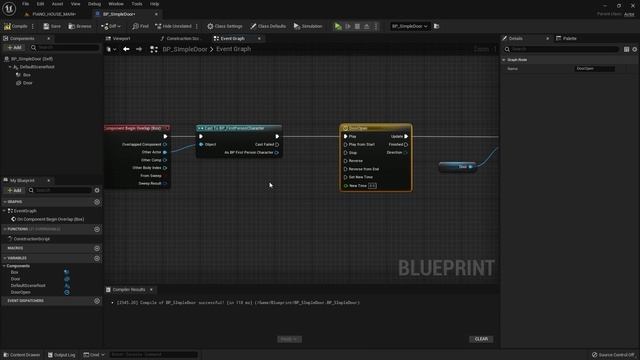Open the Find search in blueprint
The image size is (640, 360).
coord(140,26)
